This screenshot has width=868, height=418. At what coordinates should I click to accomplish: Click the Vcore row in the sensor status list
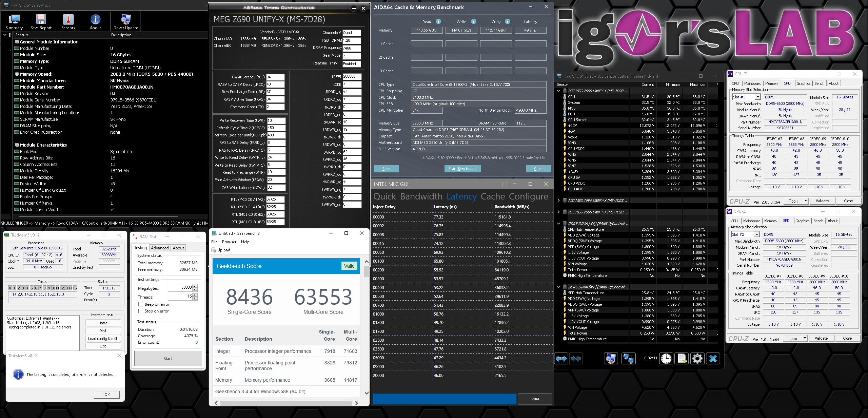637,137
